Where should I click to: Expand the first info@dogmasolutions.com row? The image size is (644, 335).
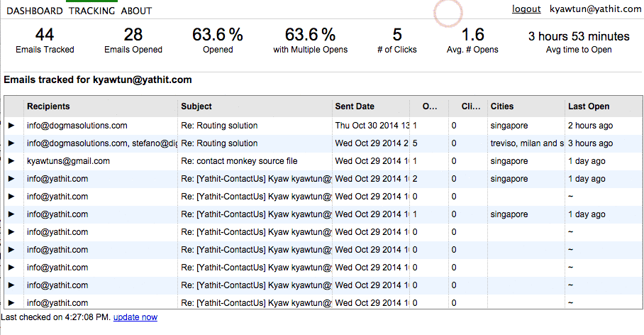[x=11, y=126]
